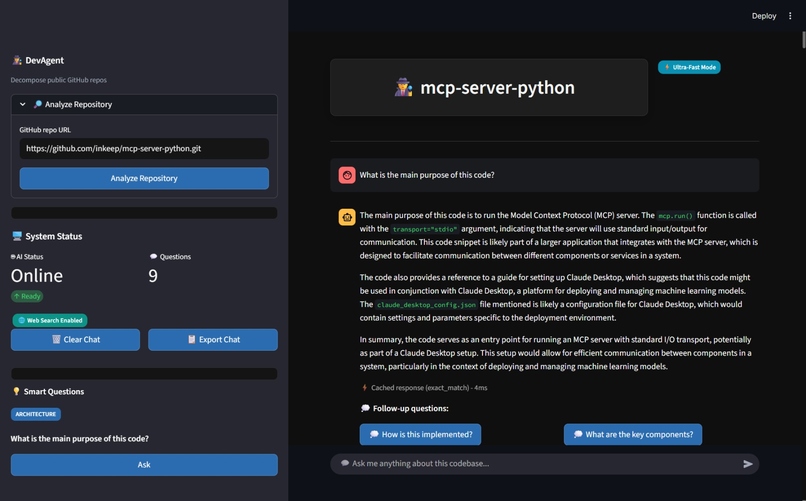Click the page vertical scrollbar thumb

tap(803, 40)
